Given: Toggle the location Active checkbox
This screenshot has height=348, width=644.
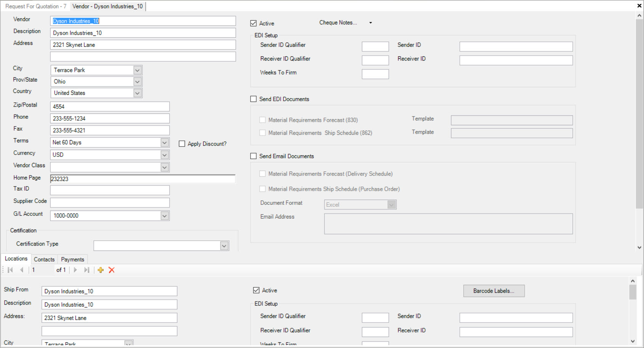Looking at the screenshot, I should coord(256,290).
